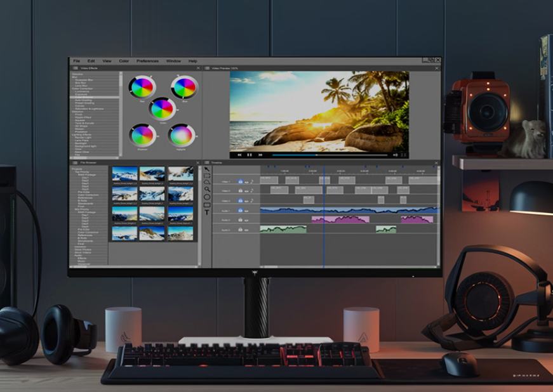Image resolution: width=553 pixels, height=392 pixels.
Task: Select the arrow selection tool
Action: coord(207,170)
